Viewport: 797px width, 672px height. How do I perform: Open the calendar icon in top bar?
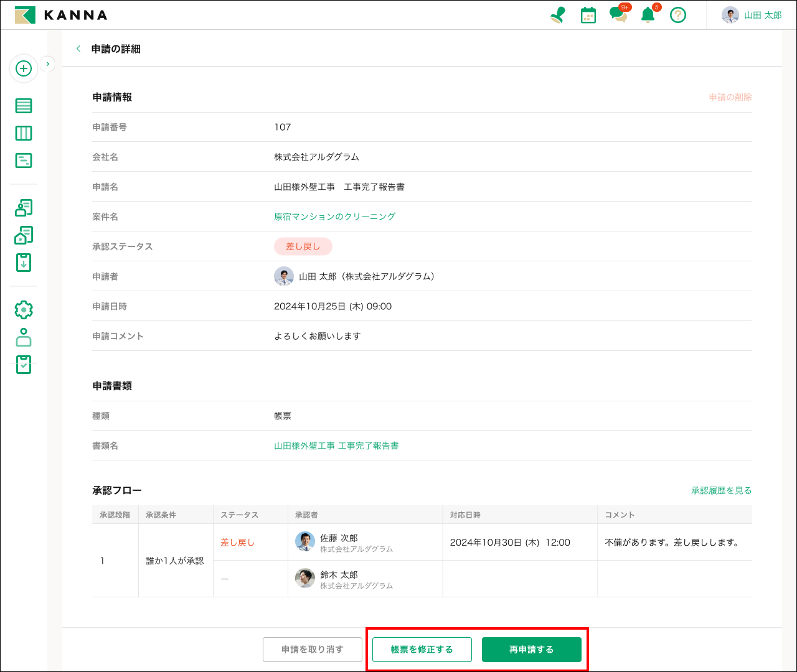588,15
